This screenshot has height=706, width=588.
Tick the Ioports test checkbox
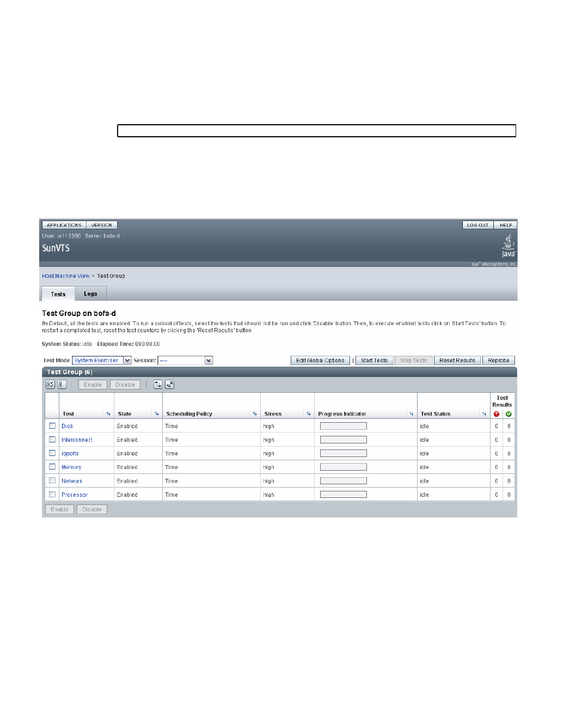pyautogui.click(x=52, y=453)
